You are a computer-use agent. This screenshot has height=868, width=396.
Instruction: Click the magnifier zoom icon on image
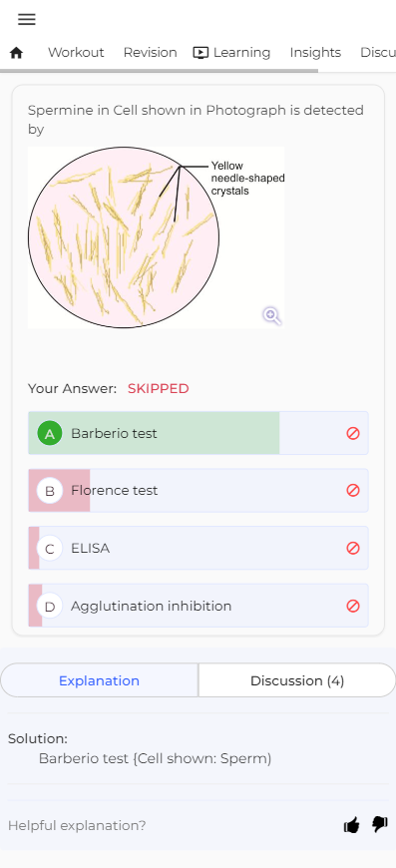271,316
